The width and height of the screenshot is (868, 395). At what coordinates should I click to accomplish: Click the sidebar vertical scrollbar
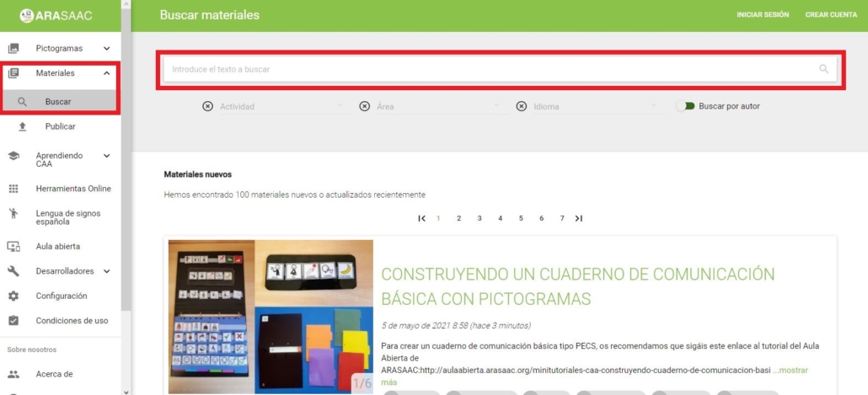click(126, 160)
